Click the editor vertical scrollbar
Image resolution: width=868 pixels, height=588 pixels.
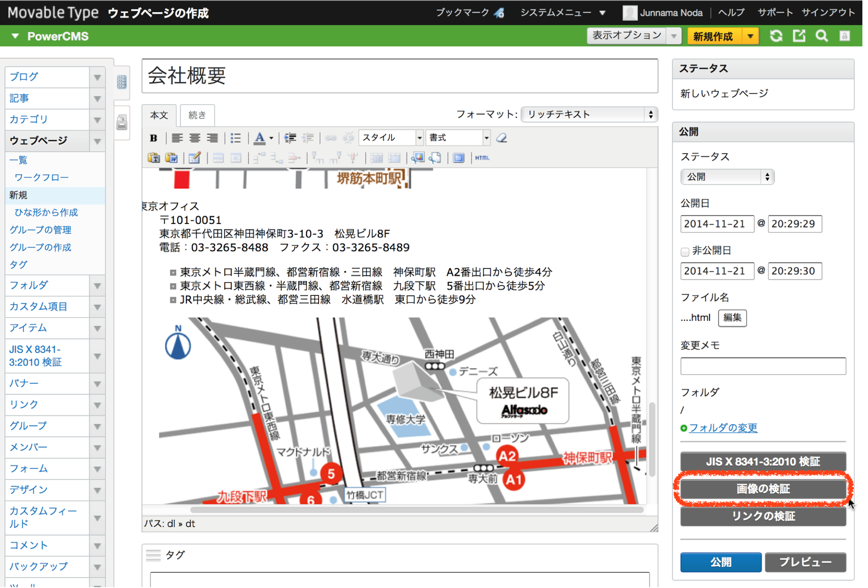(652, 439)
